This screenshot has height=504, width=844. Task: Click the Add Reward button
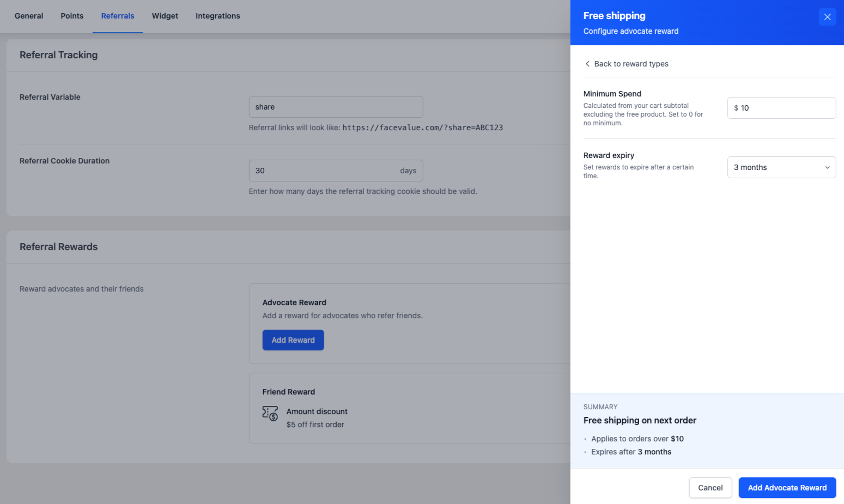point(293,340)
